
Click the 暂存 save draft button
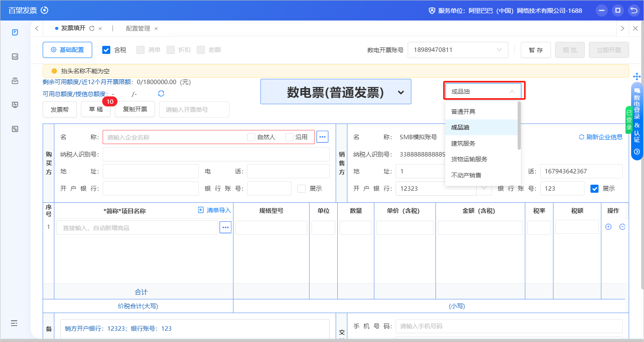click(536, 50)
